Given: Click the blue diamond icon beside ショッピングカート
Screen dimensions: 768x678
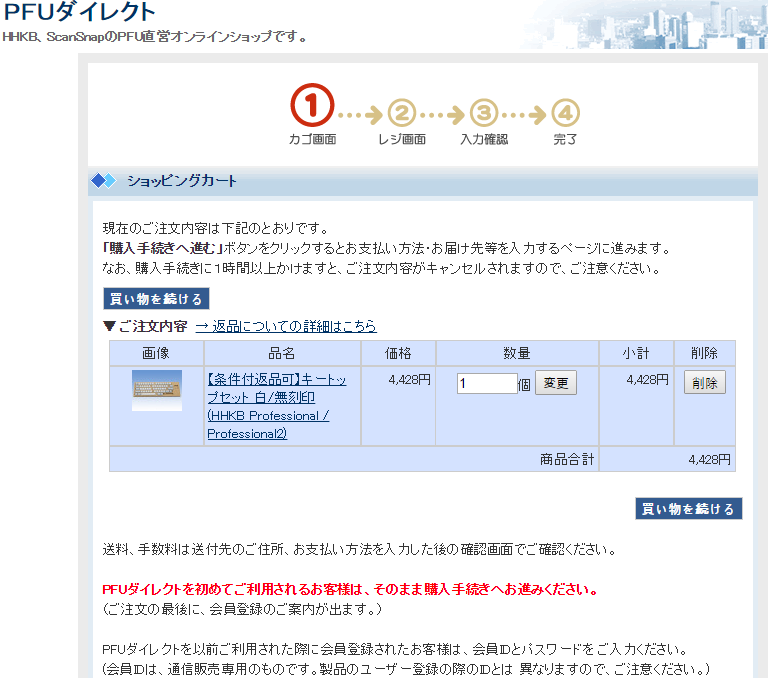Looking at the screenshot, I should 103,181.
